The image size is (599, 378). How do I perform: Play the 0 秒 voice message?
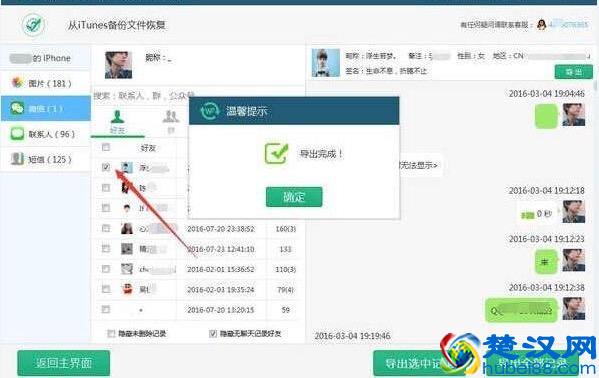click(x=537, y=214)
